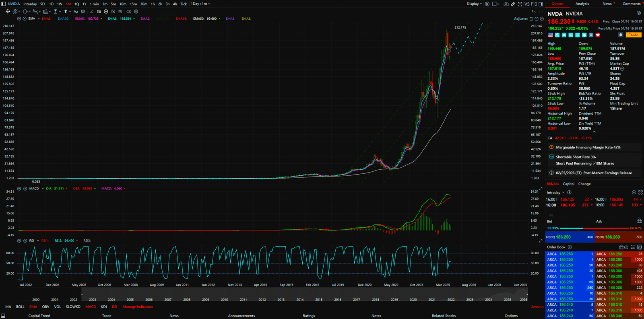The height and width of the screenshot is (319, 644).
Task: Toggle the KDJ indicator on
Action: [x=104, y=307]
